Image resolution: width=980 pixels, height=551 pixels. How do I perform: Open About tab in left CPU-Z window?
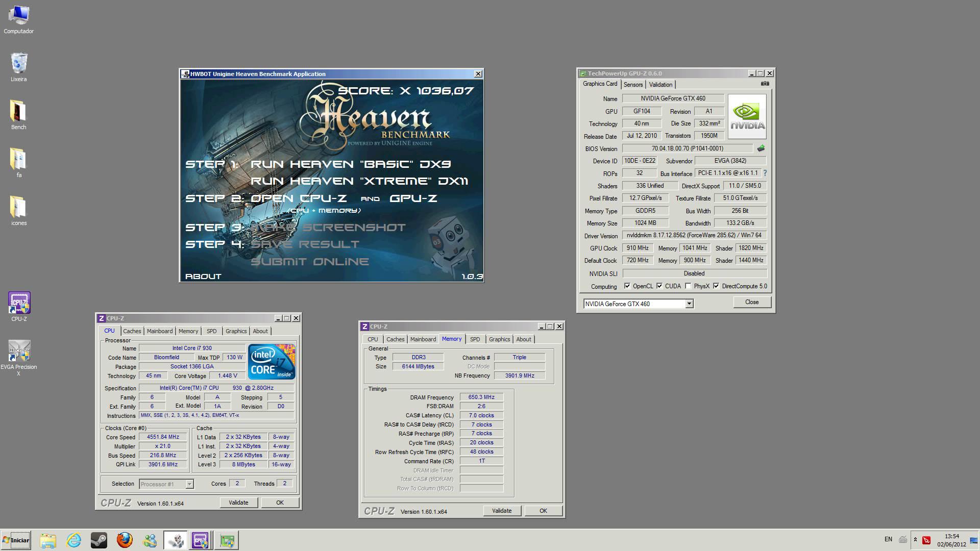coord(260,331)
